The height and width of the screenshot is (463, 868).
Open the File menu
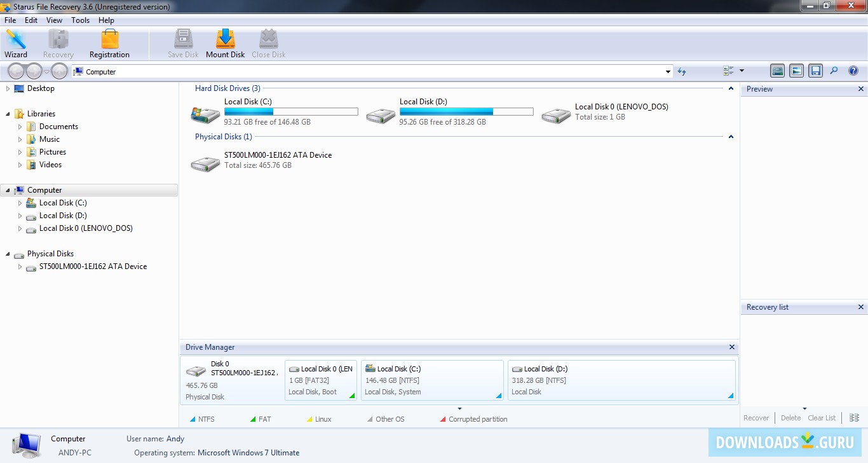[x=10, y=20]
